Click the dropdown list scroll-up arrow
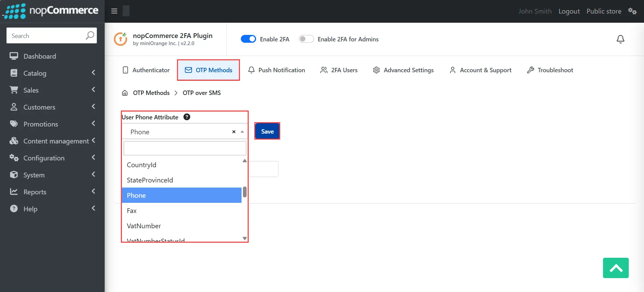 coord(245,161)
